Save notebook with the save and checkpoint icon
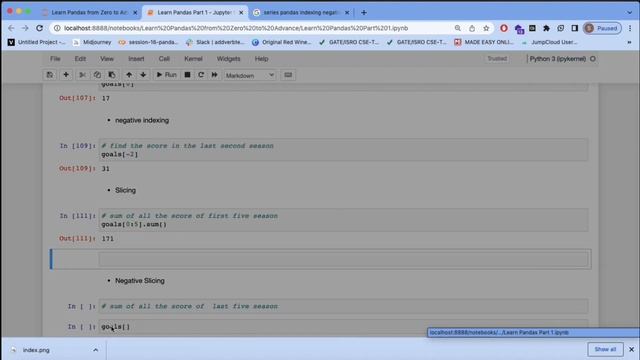 coord(50,75)
